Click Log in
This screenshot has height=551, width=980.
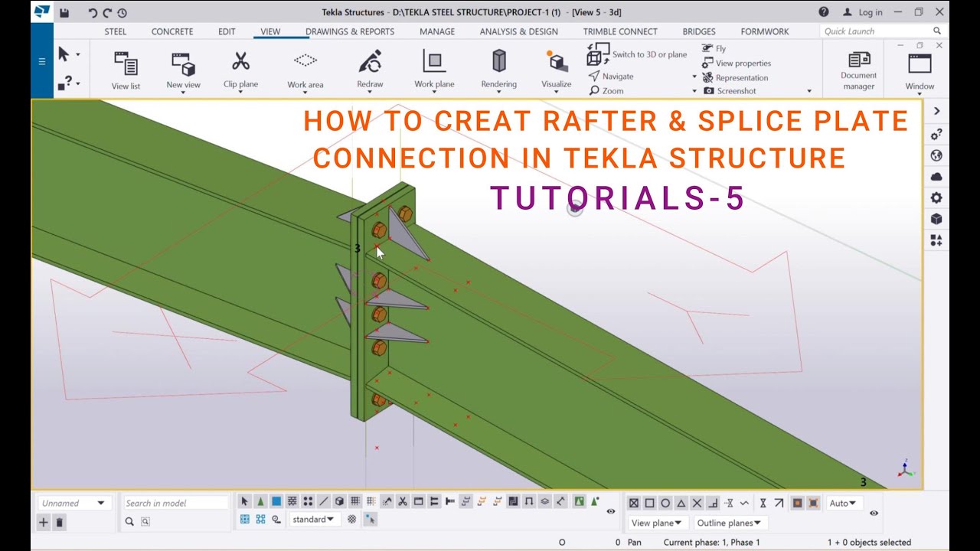(x=863, y=12)
